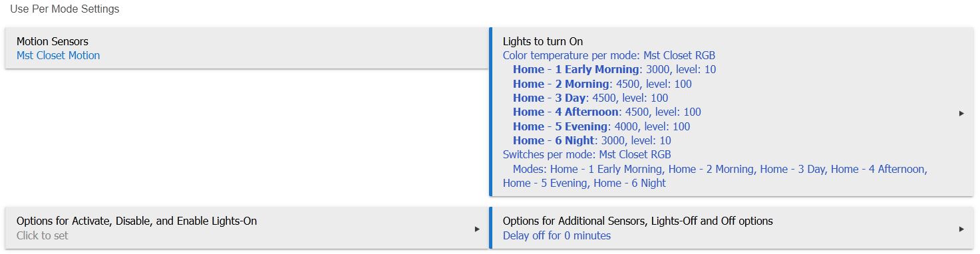Select the Home - 5 Evening row
This screenshot has width=980, height=254.
pyautogui.click(x=601, y=126)
